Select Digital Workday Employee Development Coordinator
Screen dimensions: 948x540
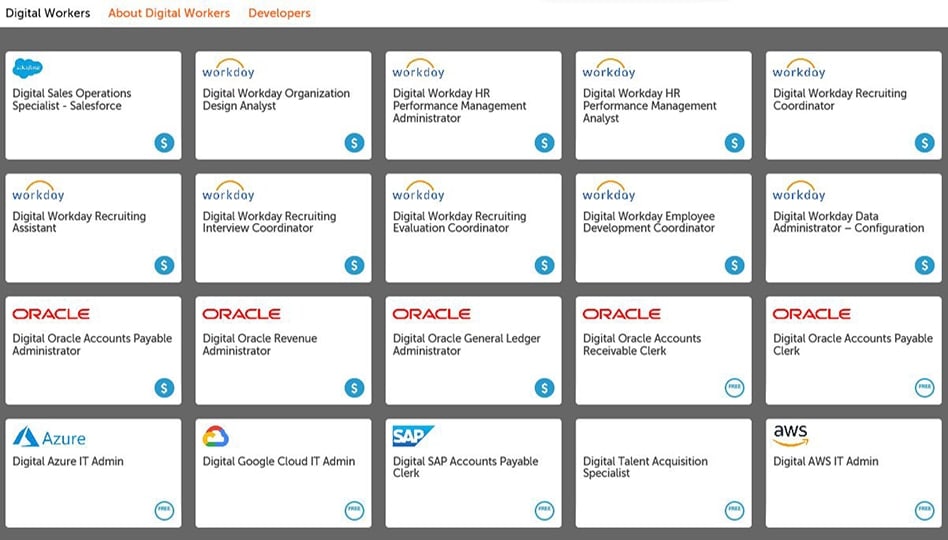649,222
